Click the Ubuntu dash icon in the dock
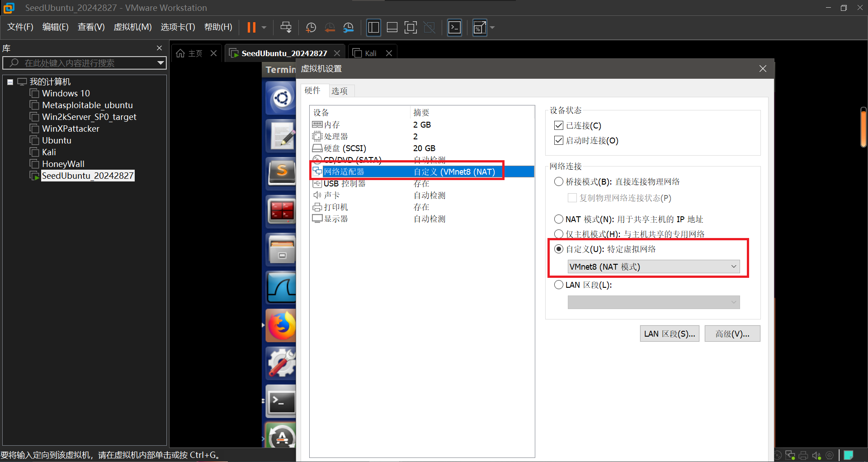The image size is (868, 462). [281, 98]
